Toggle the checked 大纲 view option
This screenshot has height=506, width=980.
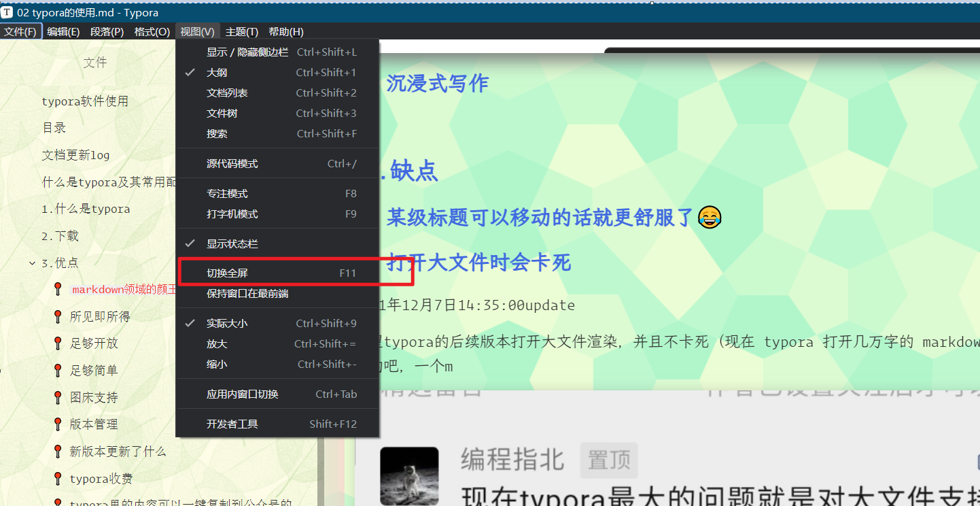pos(277,73)
